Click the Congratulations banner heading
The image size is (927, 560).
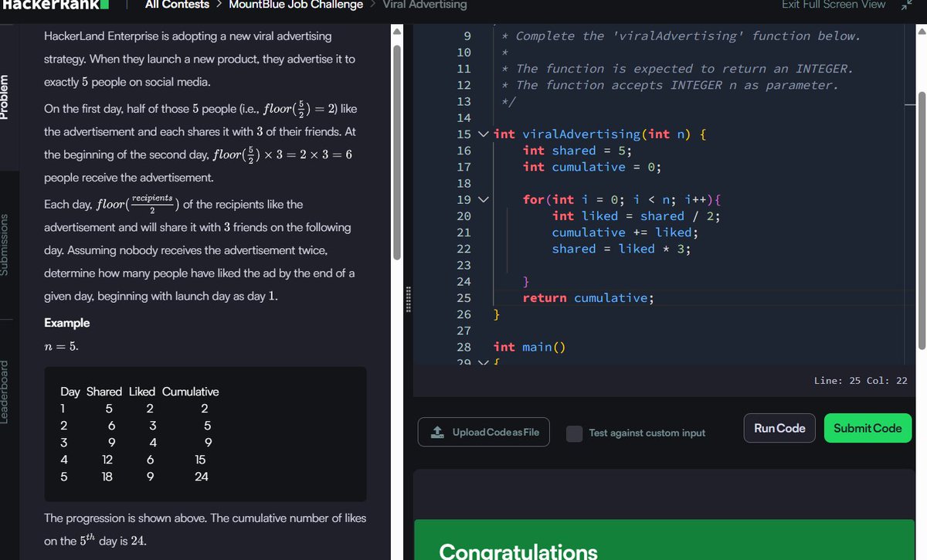518,551
